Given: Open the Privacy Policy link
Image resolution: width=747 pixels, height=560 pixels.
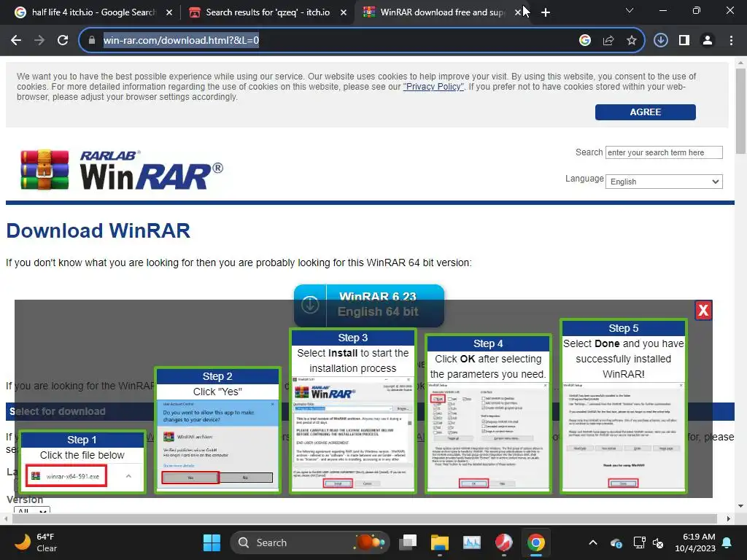Looking at the screenshot, I should tap(433, 87).
